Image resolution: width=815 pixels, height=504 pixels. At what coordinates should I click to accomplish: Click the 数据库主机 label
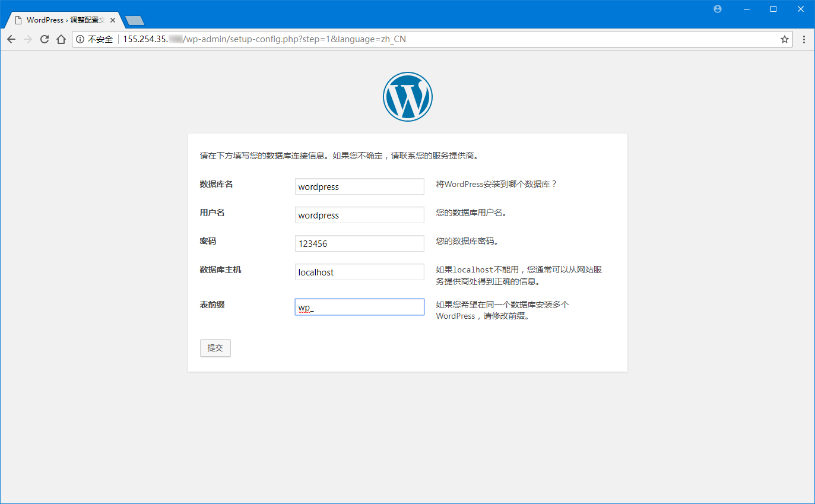pos(221,270)
